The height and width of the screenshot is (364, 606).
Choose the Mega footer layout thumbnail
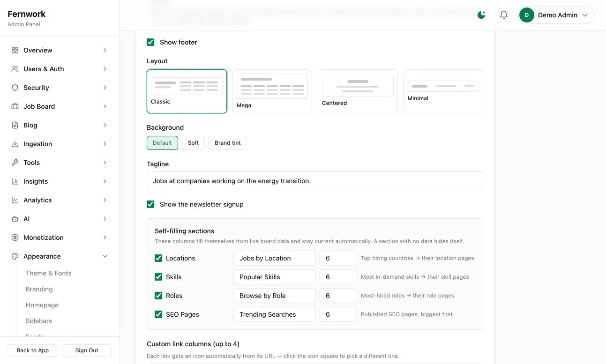(272, 91)
